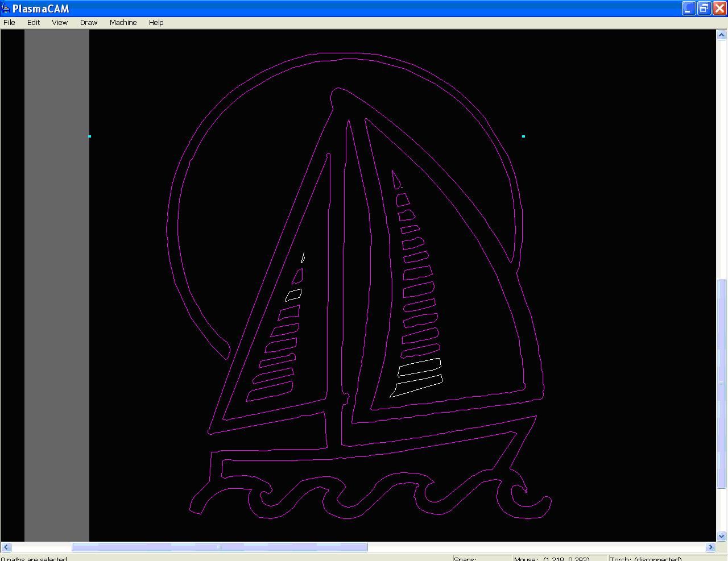Open the File menu
728x561 pixels.
tap(9, 22)
